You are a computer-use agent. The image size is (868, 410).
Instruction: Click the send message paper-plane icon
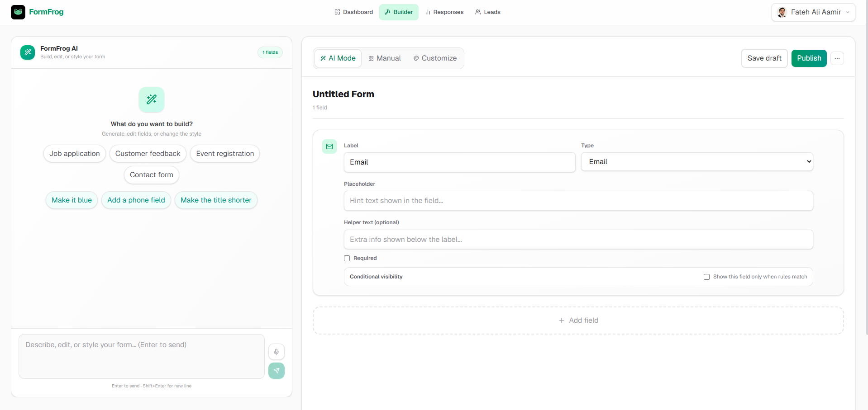pos(277,371)
